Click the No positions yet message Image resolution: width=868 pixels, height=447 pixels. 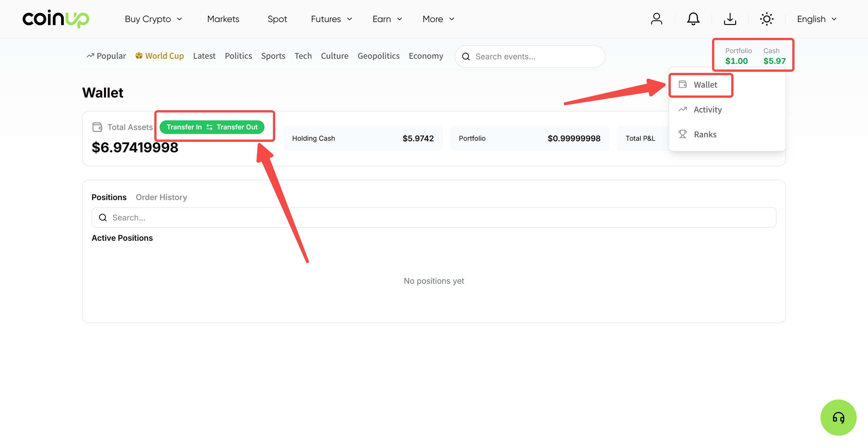pyautogui.click(x=434, y=281)
